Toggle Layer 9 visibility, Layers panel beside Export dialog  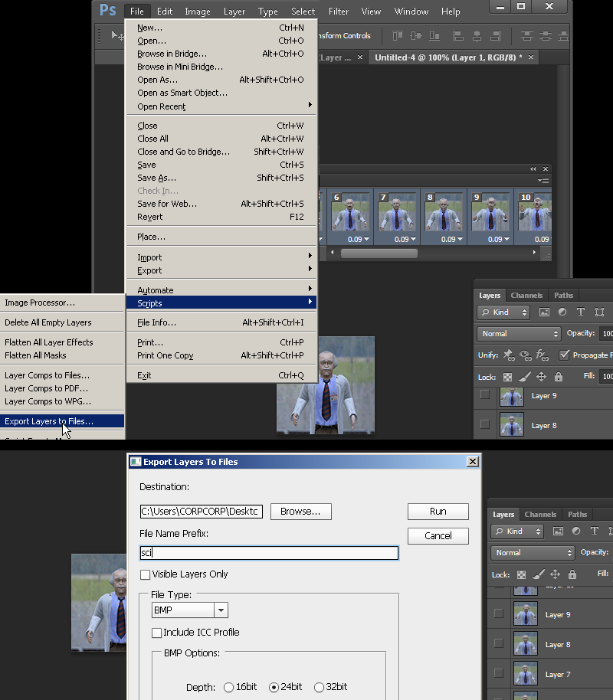499,613
